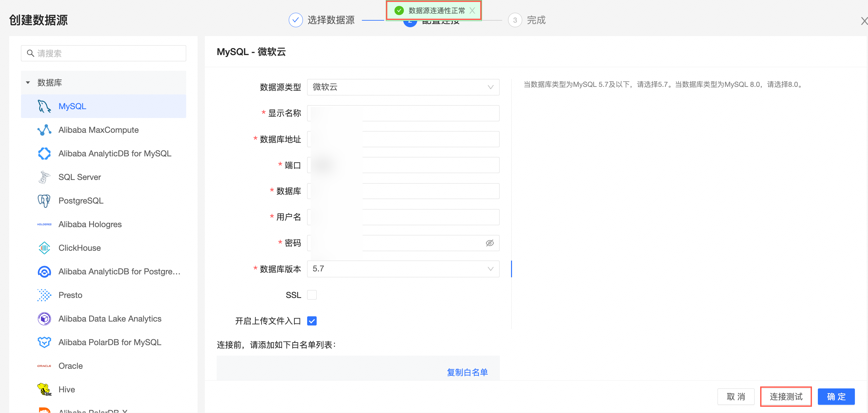Image resolution: width=868 pixels, height=413 pixels.
Task: Click the AnalyticDB for MySQL icon
Action: (x=44, y=154)
